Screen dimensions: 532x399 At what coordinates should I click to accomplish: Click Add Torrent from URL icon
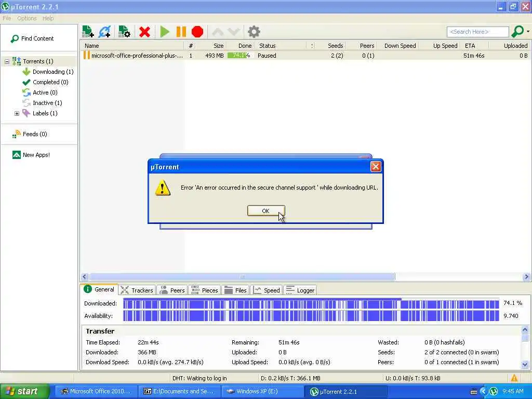click(105, 32)
